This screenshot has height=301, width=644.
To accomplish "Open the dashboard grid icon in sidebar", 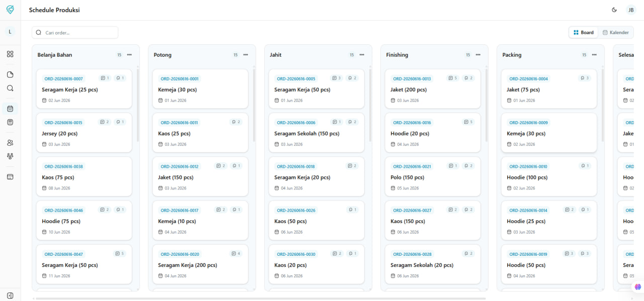I will (x=10, y=54).
